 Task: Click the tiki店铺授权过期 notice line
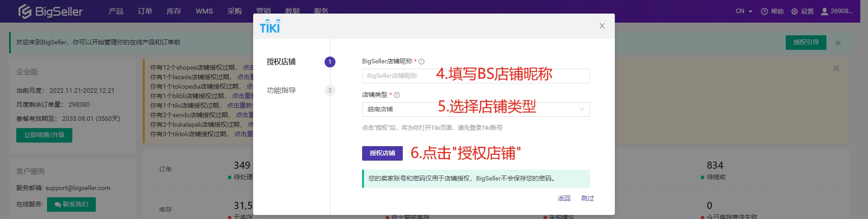tap(202, 105)
